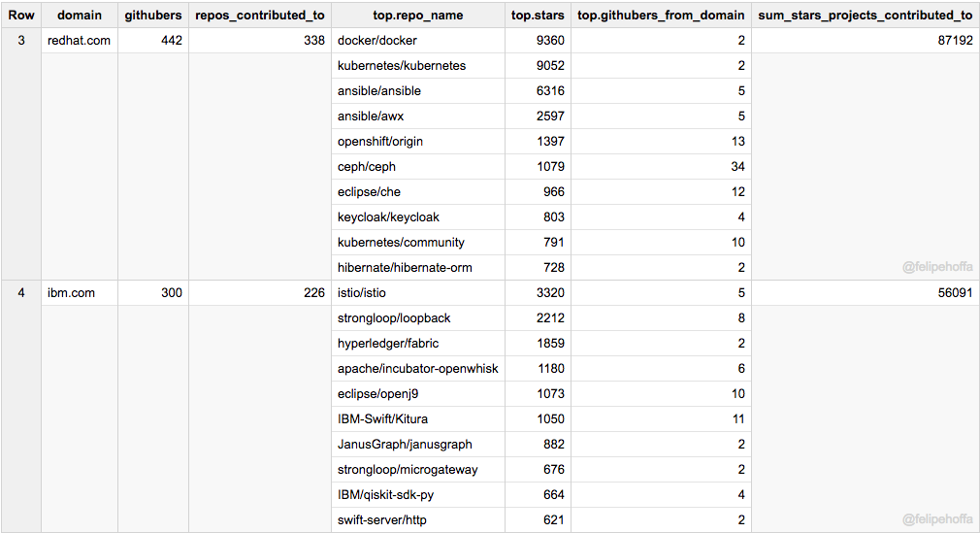This screenshot has height=533, width=980.
Task: Click the "domain" column header
Action: click(x=80, y=16)
